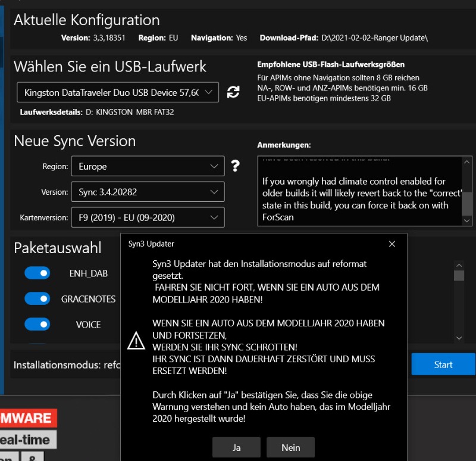The image size is (476, 461).
Task: Click the GRACENOTES package label
Action: pyautogui.click(x=88, y=299)
